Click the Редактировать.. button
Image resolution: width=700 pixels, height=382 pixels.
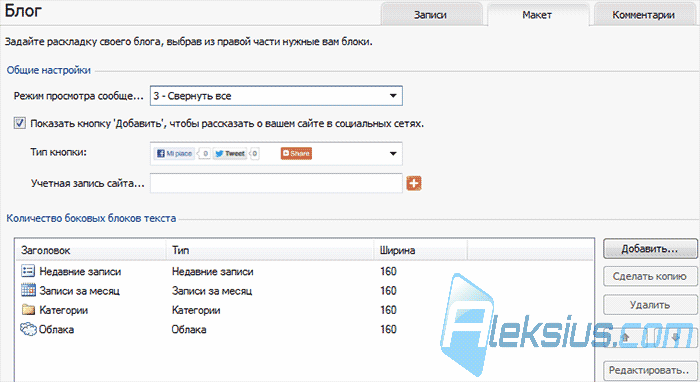pyautogui.click(x=650, y=370)
